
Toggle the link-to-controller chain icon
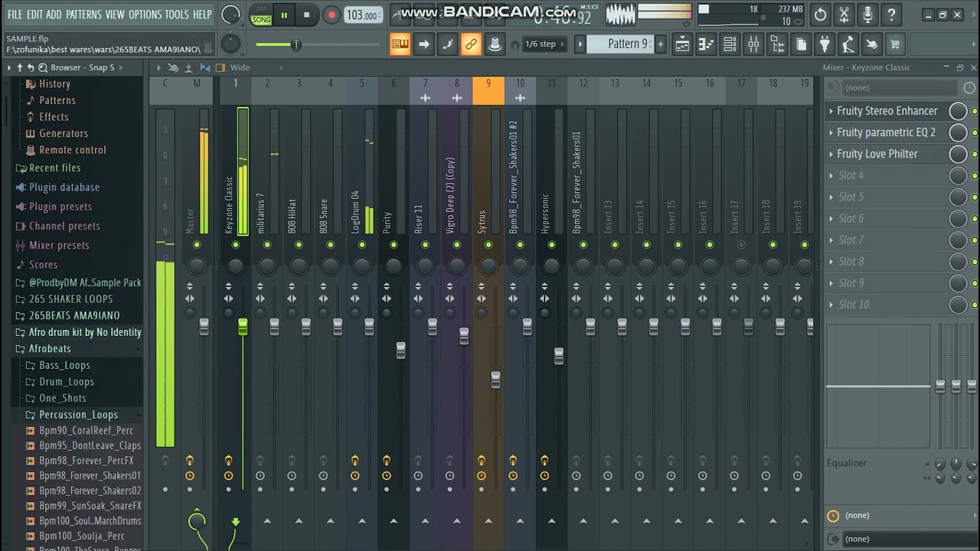(x=471, y=44)
